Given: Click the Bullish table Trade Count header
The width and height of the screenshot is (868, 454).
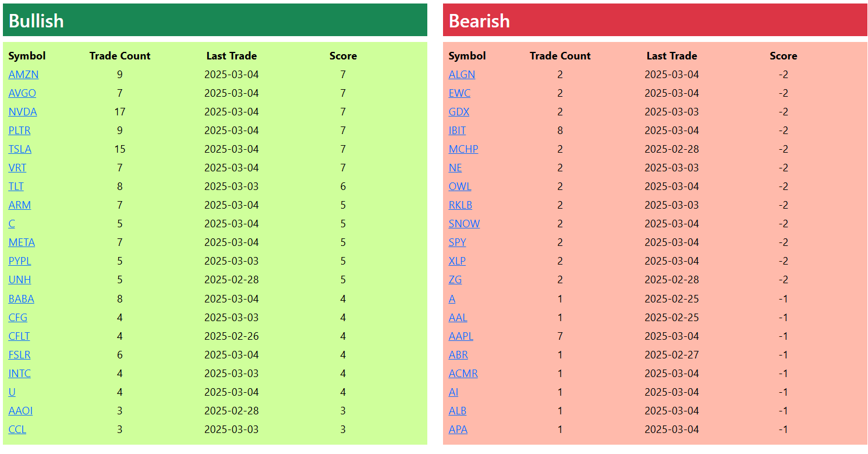Looking at the screenshot, I should coord(120,56).
